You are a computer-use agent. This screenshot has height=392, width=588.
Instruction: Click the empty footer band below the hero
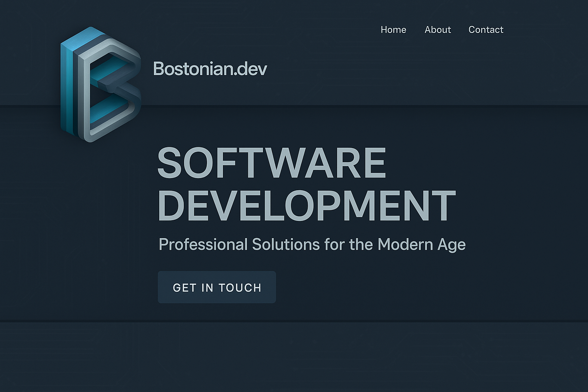(294, 356)
